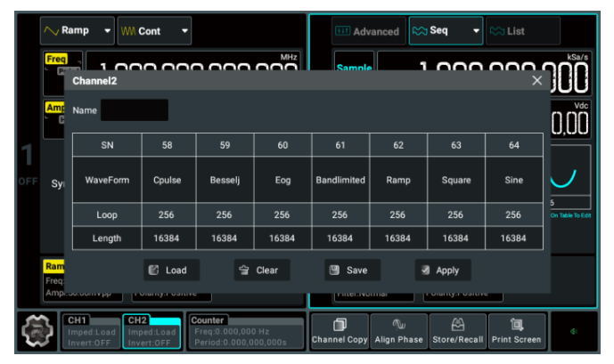Click the Print Screen icon button
This screenshot has height=364, width=614.
[517, 331]
